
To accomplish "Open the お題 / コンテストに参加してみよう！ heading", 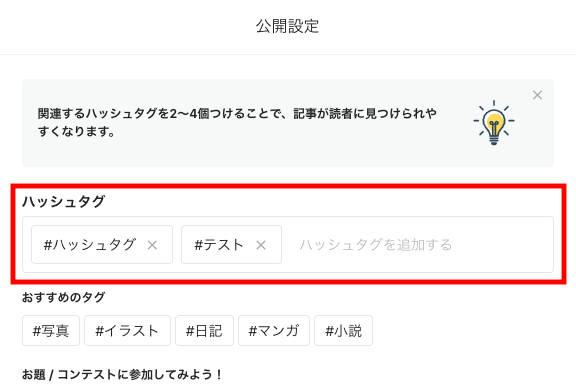I will pyautogui.click(x=122, y=375).
